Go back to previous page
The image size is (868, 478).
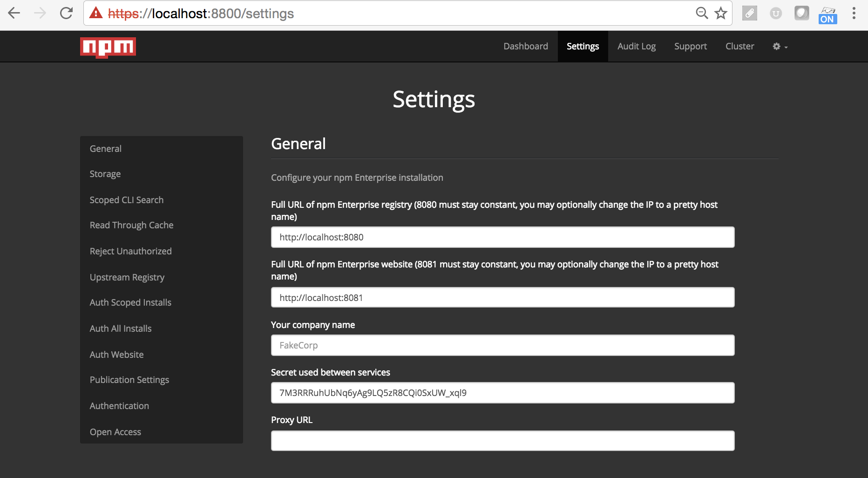(x=14, y=13)
